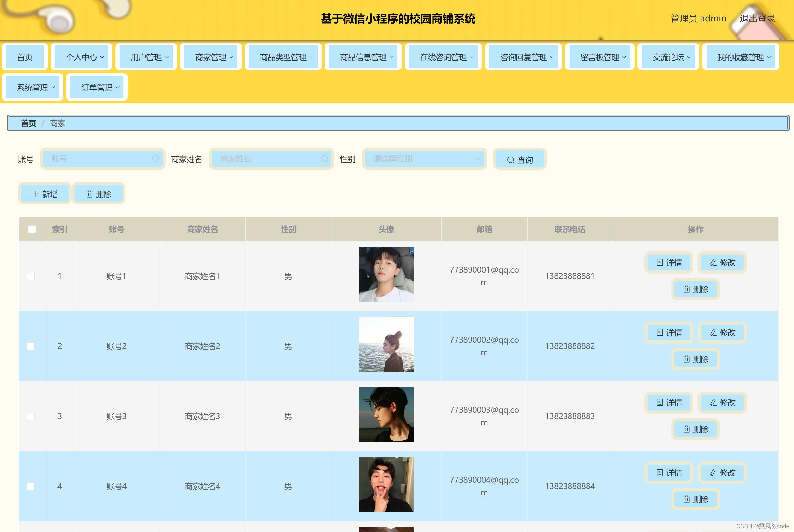The image size is (794, 532).
Task: Click the bulk 删除 trash button above the table
Action: [99, 194]
